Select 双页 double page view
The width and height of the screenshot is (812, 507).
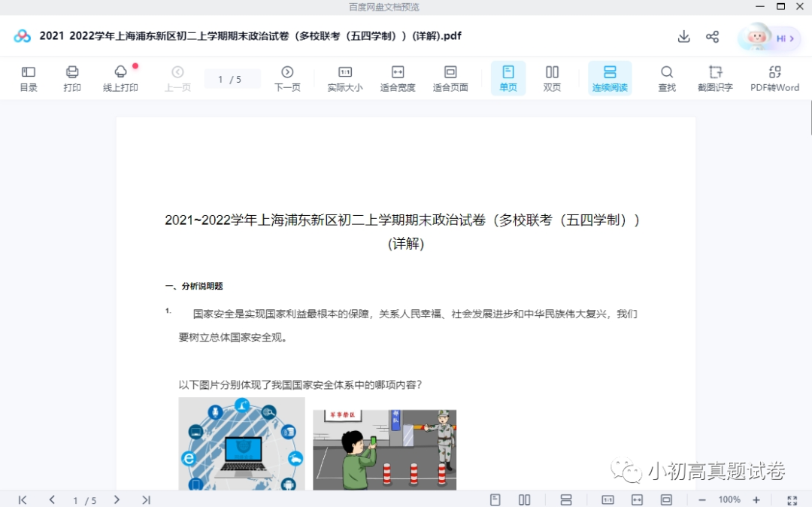(x=552, y=78)
